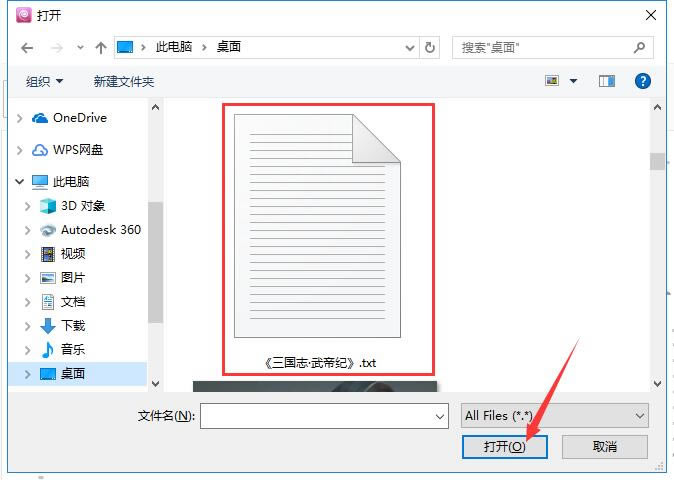Viewport: 674px width, 480px height.
Task: Expand the OneDrive tree node
Action: [20, 118]
